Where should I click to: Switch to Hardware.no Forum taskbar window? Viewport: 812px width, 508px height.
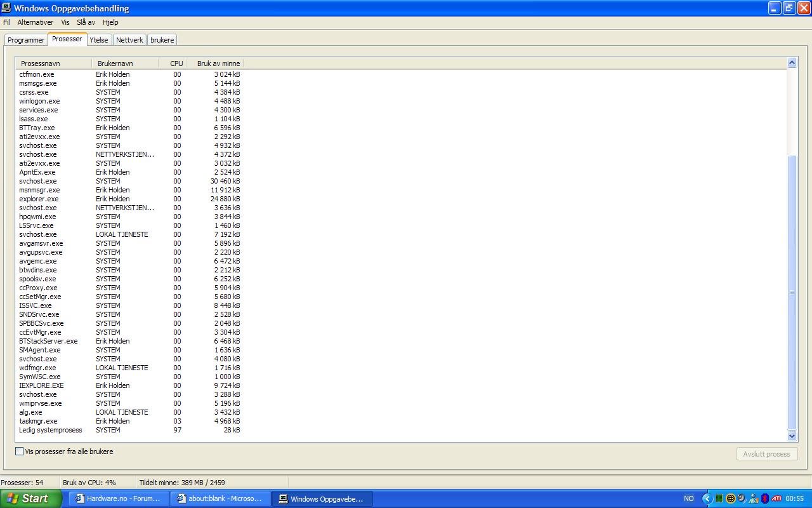point(119,499)
